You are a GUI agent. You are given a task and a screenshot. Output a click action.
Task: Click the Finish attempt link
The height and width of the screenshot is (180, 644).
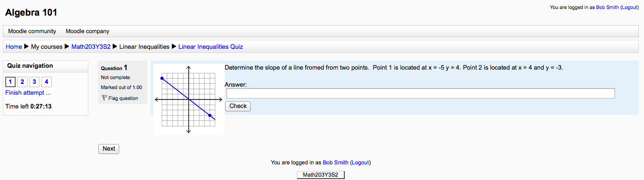click(x=28, y=92)
